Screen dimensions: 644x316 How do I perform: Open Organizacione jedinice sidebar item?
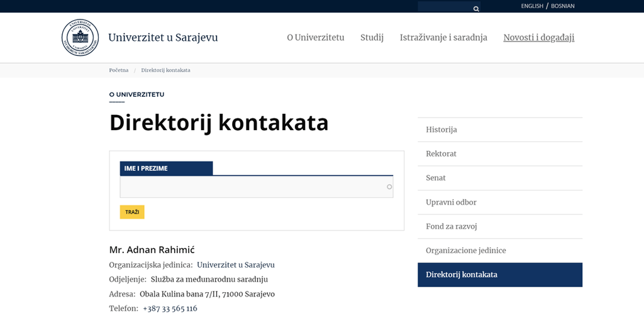click(500, 251)
